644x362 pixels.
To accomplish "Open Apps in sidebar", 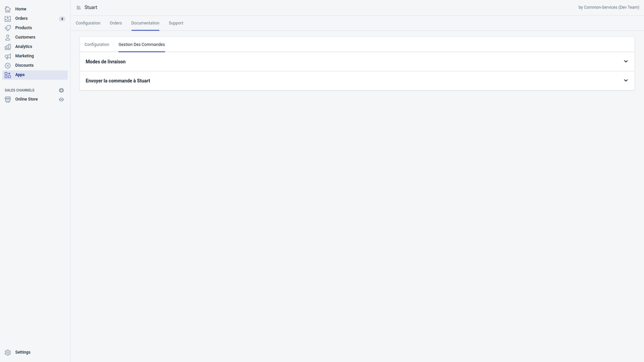I will tap(34, 75).
